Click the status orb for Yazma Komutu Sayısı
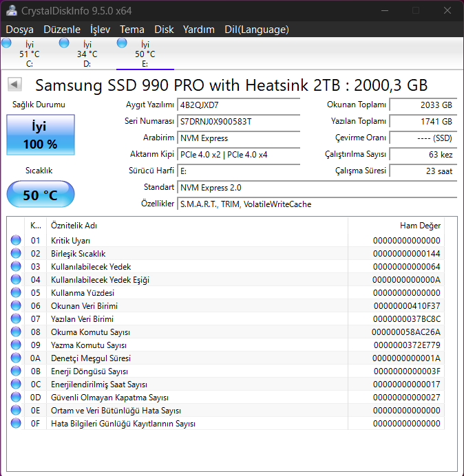 16,345
